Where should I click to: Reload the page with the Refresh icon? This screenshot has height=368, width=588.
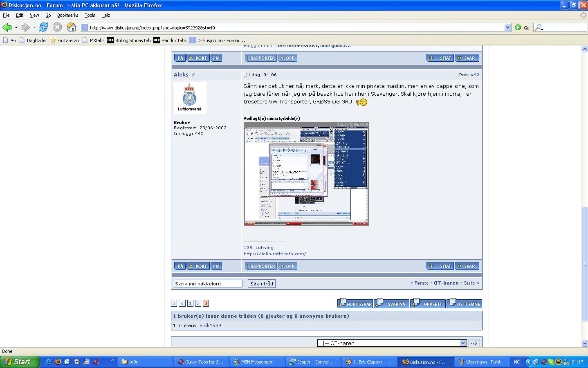pos(43,27)
